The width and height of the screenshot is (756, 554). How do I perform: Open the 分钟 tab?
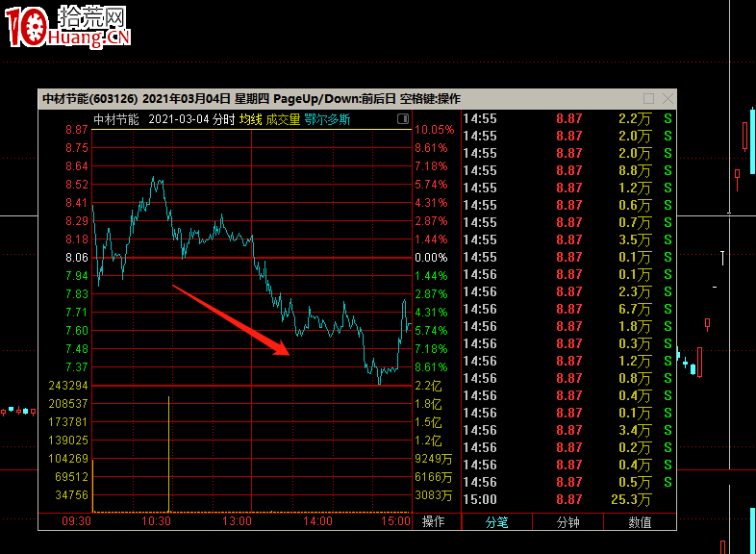pyautogui.click(x=568, y=522)
